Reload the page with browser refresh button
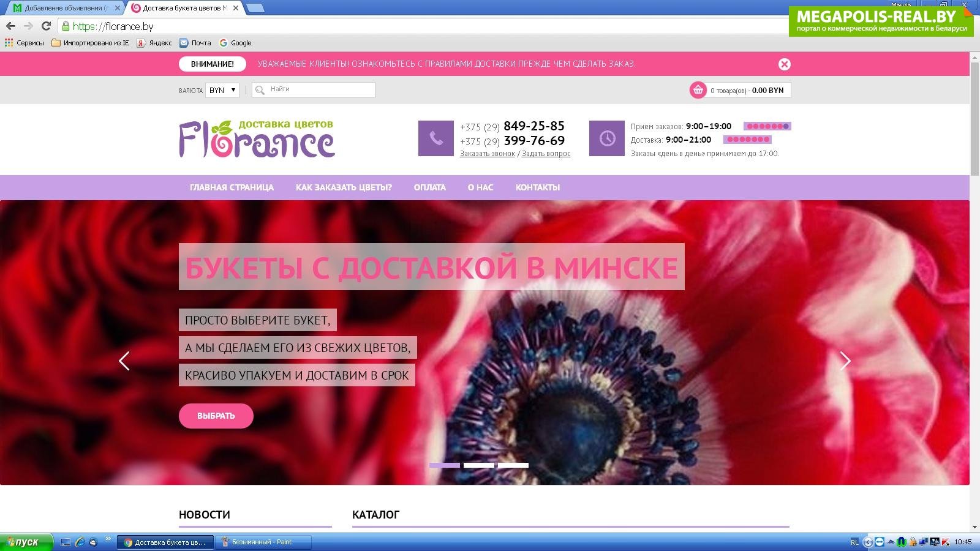 point(46,26)
